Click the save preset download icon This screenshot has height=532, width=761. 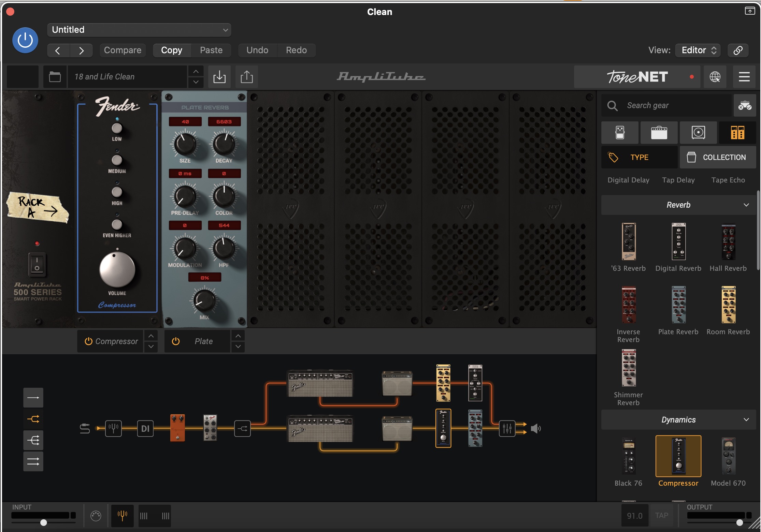pos(219,77)
